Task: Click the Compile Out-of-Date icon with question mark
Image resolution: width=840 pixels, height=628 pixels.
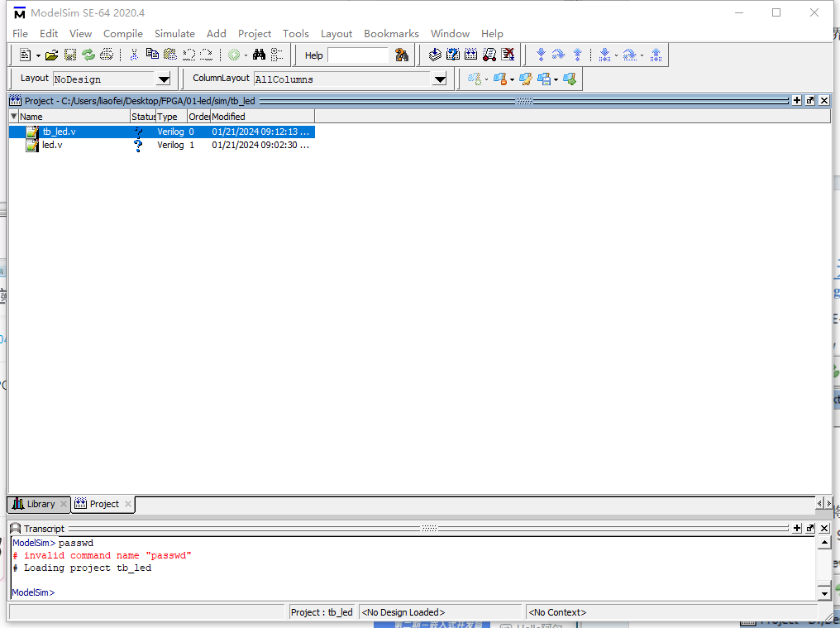Action: tap(453, 55)
